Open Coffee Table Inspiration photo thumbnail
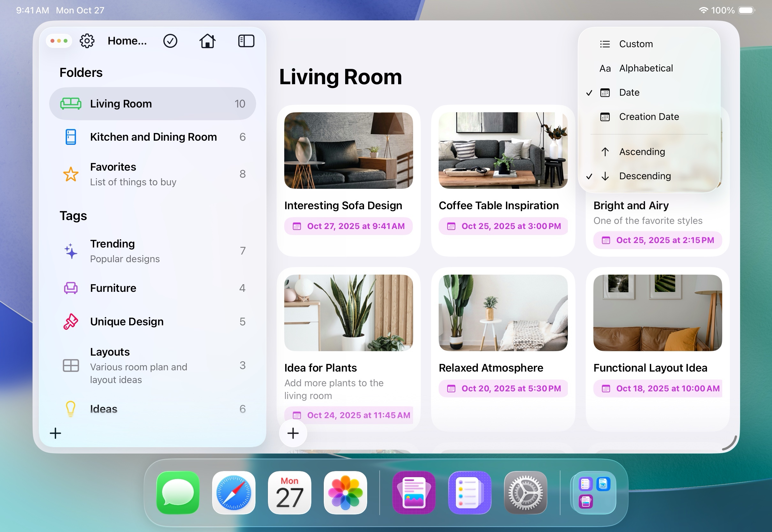This screenshot has width=772, height=532. point(503,151)
